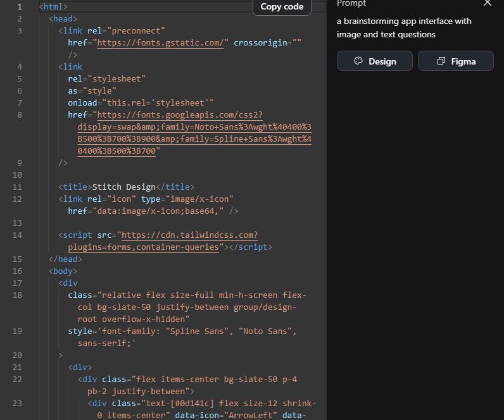Open the fonts.gstatic.com link in code
The height and width of the screenshot is (420, 504).
coord(163,43)
